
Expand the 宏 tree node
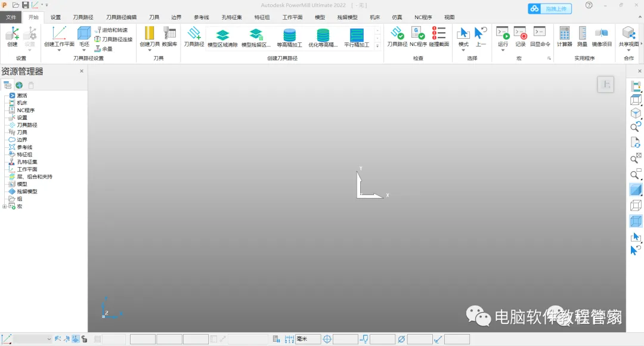coord(5,206)
